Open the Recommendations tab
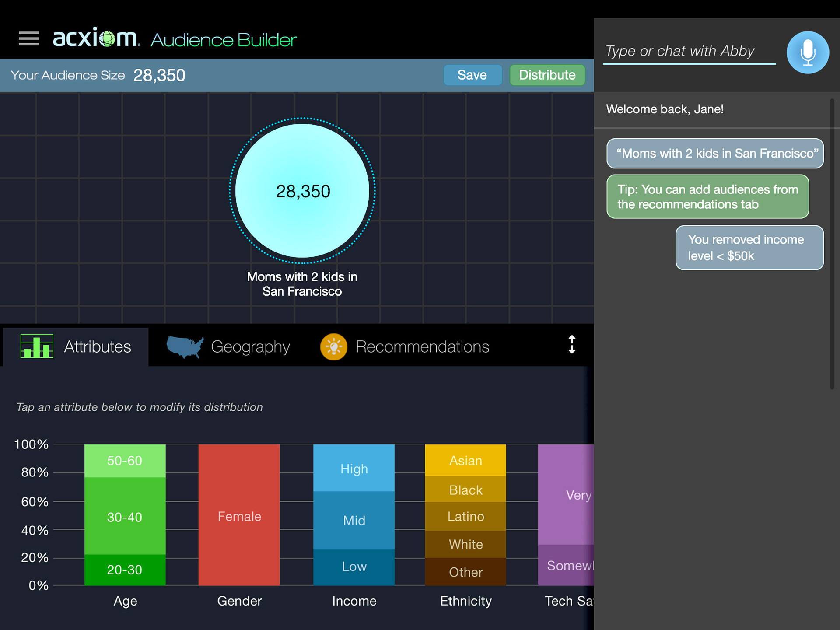Screen dimensions: 840x630 tap(422, 347)
